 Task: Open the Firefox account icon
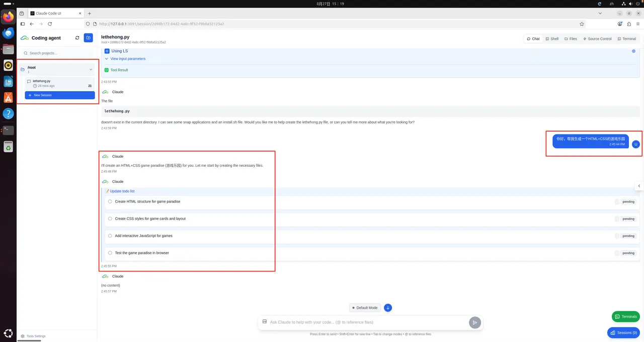(620, 24)
